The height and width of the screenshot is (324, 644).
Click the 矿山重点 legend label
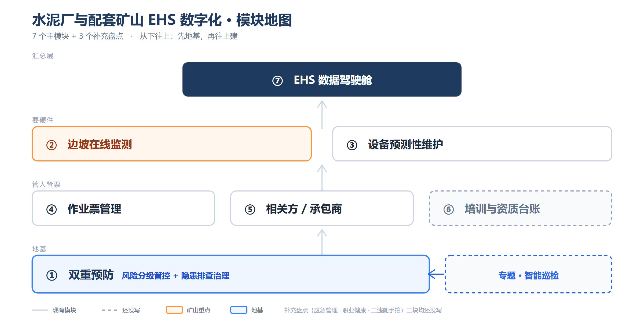click(199, 310)
